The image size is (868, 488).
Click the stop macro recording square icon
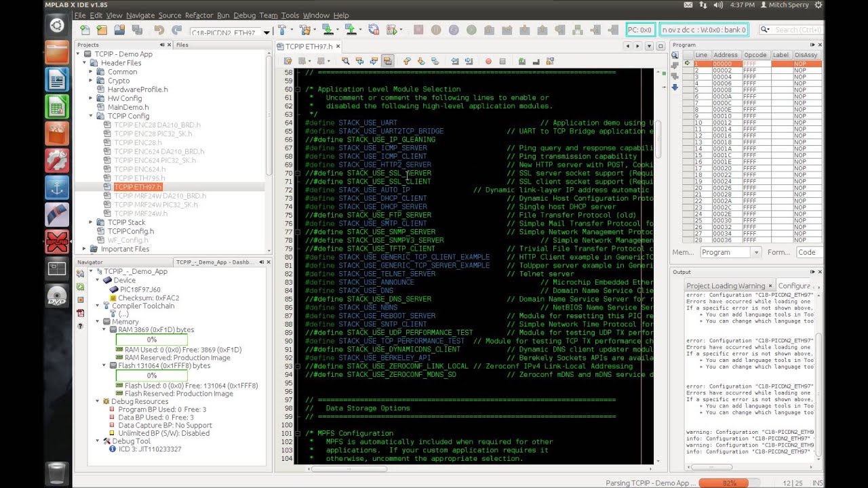coord(502,61)
